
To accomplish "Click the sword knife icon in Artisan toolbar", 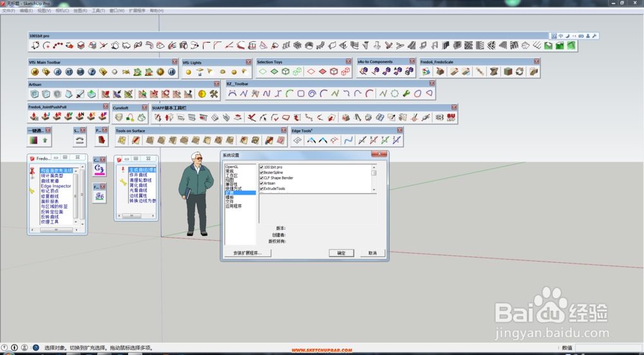I will 80,94.
